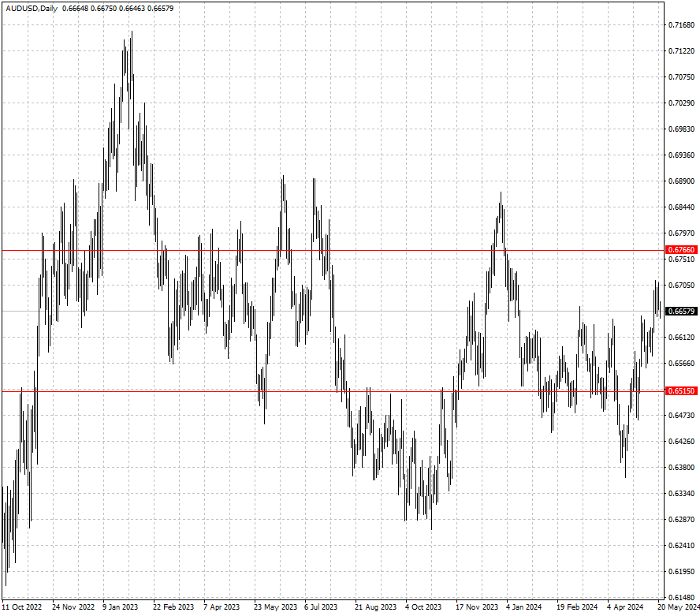700x616 pixels.
Task: Click the 0.64260 price axis value
Action: pyautogui.click(x=681, y=442)
